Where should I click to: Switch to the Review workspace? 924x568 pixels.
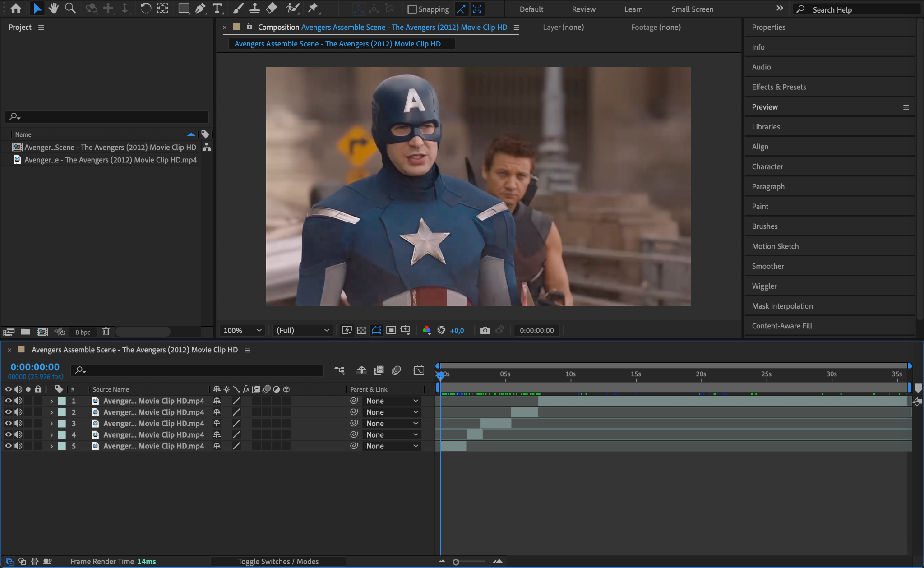click(x=583, y=9)
